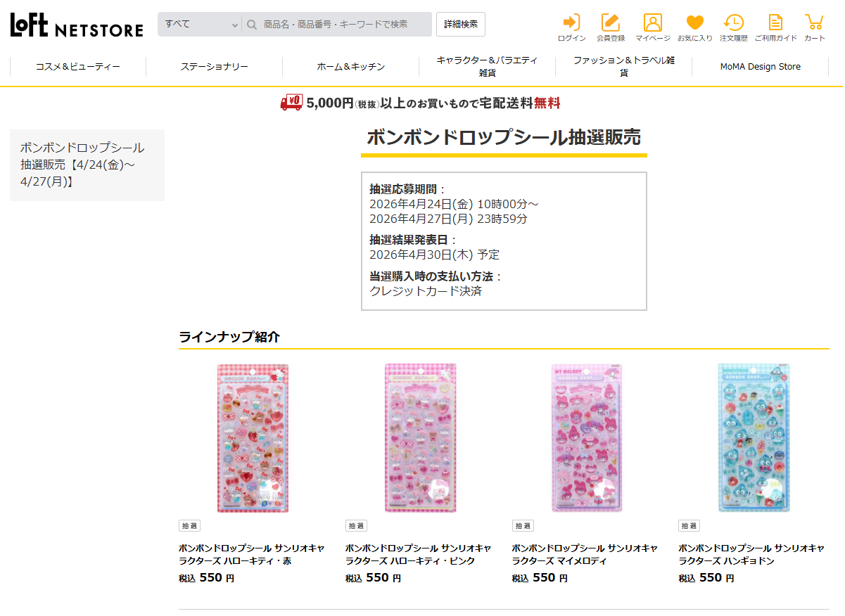Open the member registration icon

[610, 23]
